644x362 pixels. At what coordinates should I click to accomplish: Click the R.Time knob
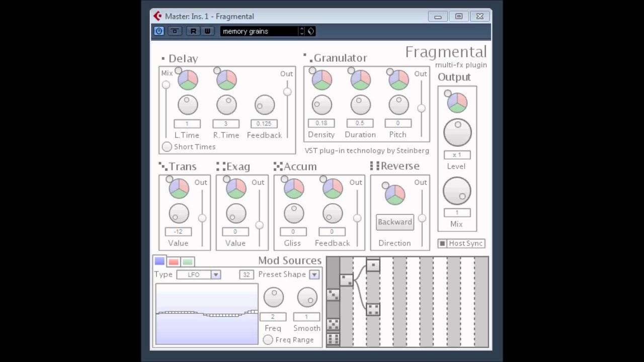click(x=226, y=105)
